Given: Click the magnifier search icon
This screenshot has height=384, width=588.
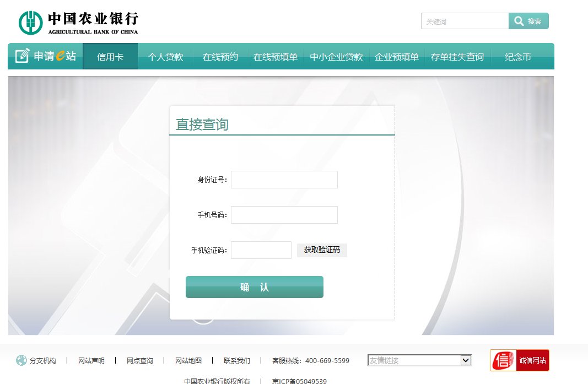Looking at the screenshot, I should click(x=519, y=21).
